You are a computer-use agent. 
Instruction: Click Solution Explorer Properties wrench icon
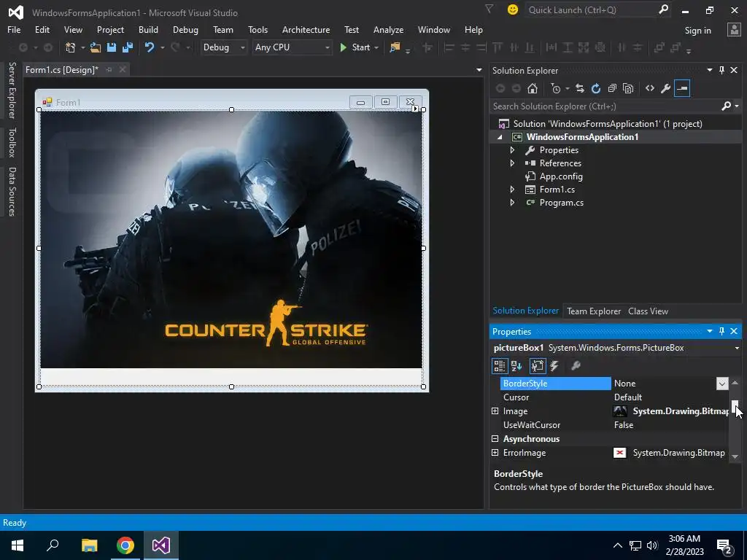pyautogui.click(x=665, y=88)
